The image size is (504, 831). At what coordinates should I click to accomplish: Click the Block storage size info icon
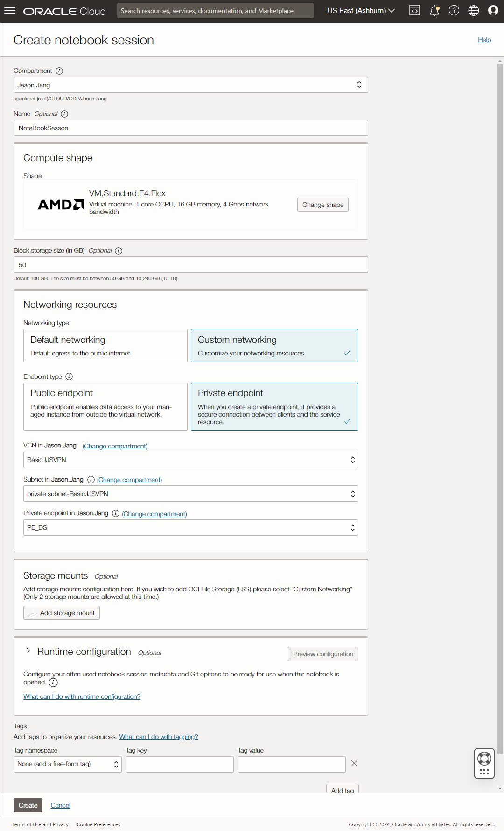(119, 251)
